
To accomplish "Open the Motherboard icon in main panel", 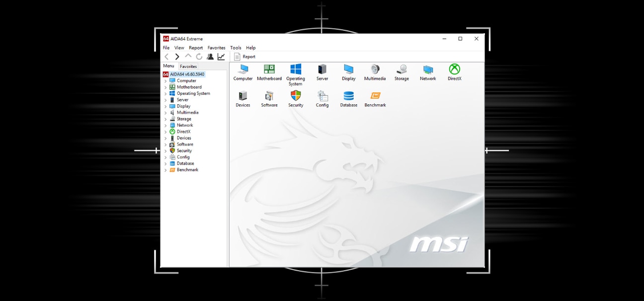I will click(269, 70).
